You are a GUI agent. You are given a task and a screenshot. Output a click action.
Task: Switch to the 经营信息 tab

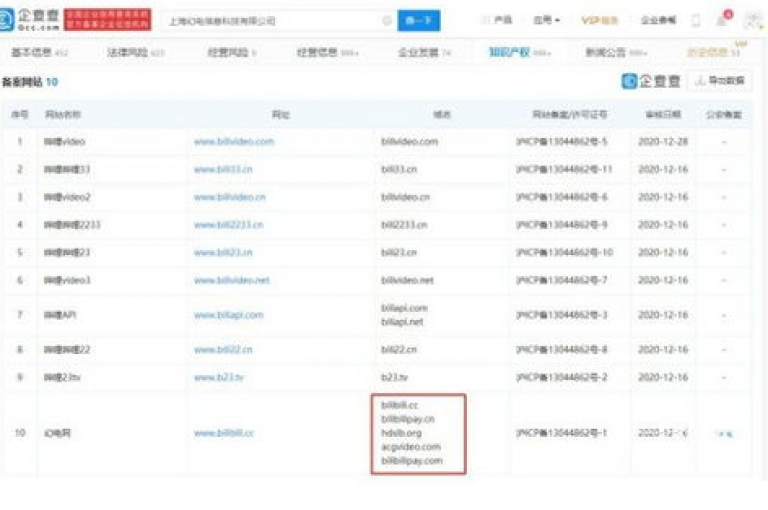tap(328, 52)
